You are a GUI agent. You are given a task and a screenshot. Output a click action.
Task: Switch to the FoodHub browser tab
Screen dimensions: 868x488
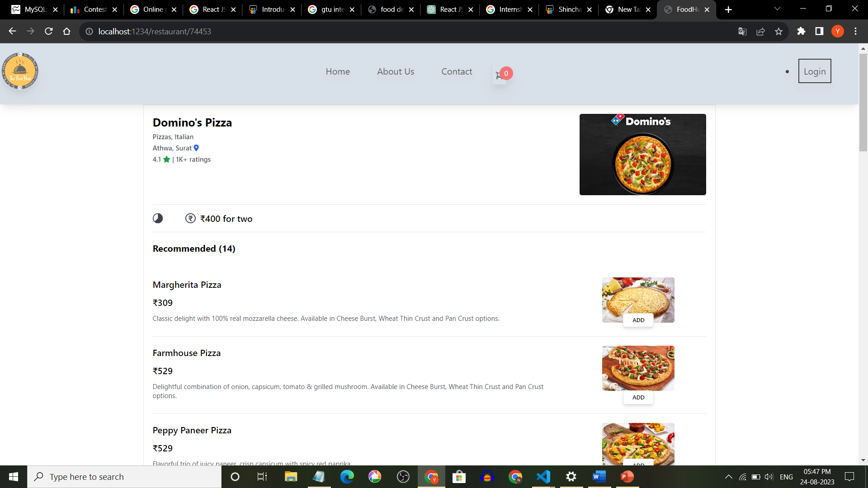685,9
